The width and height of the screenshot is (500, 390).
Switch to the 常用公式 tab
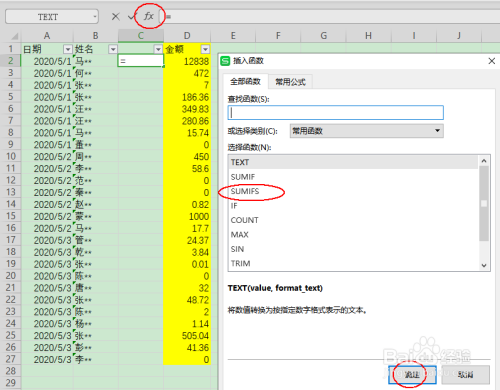pyautogui.click(x=290, y=82)
